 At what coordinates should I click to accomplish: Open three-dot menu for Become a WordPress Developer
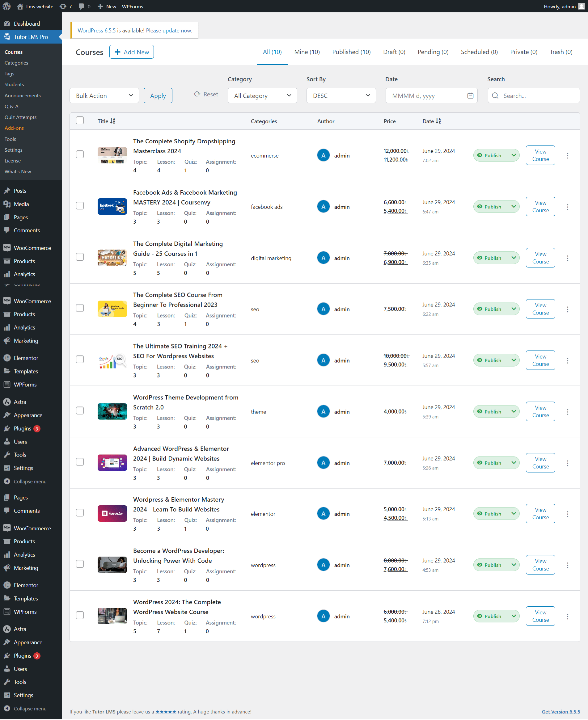coord(567,565)
